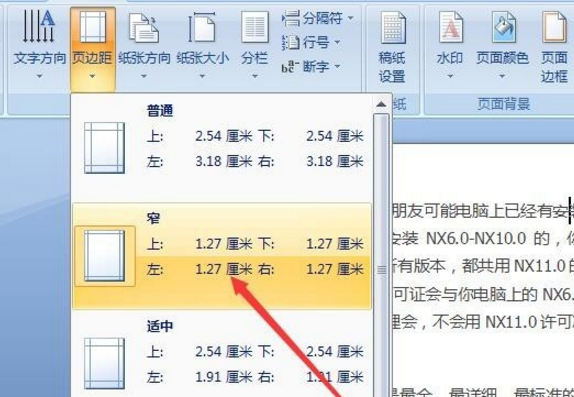Expand the 行号 dropdown arrow
This screenshot has width=574, height=397.
337,42
